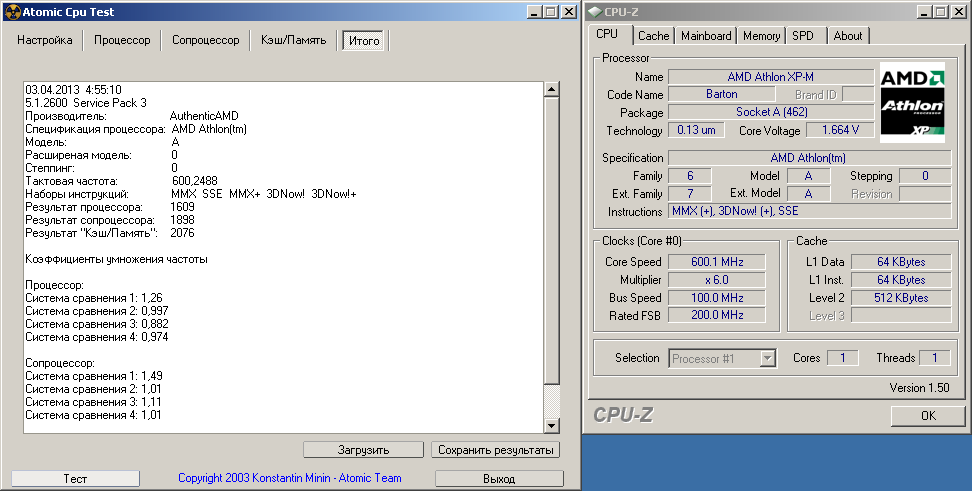Maximize the Atomic Cpu Test window
The height and width of the screenshot is (491, 972).
coord(550,12)
